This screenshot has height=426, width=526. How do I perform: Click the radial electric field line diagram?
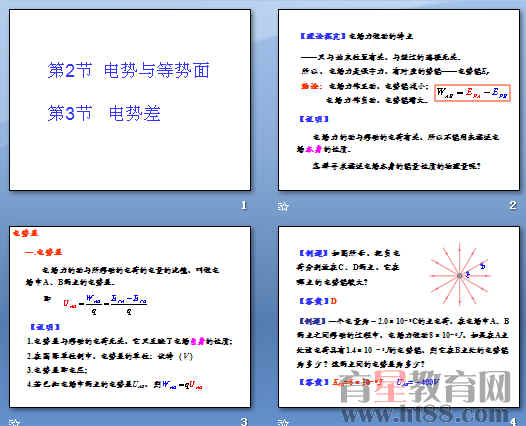[x=460, y=275]
